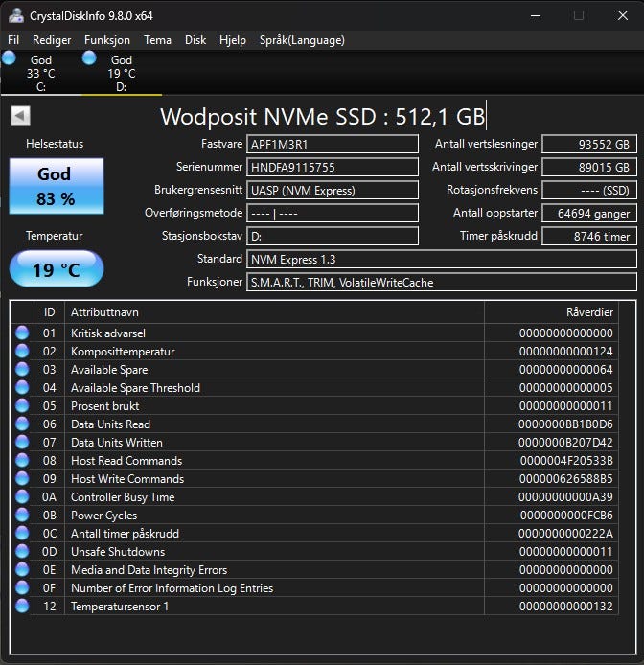Click the Attributtnavn column header

pyautogui.click(x=274, y=312)
